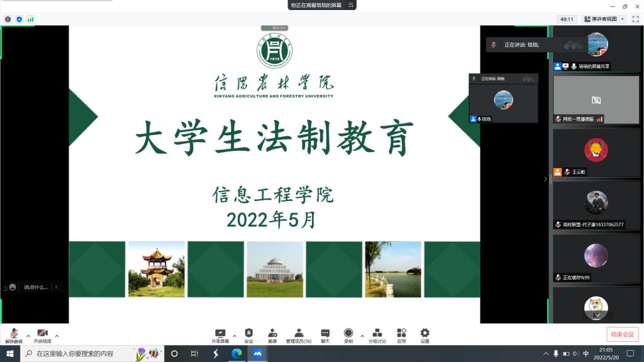Open 分组讨论 breakout rooms

point(377,335)
